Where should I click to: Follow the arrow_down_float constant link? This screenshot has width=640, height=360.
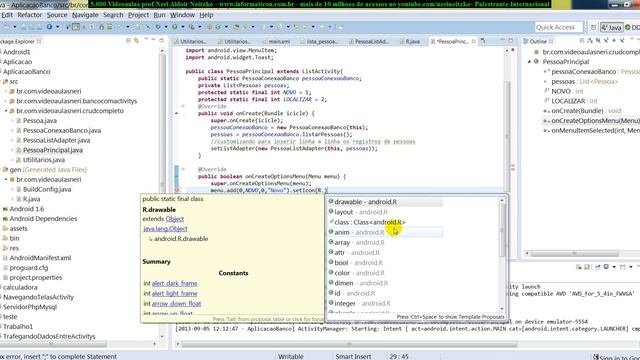point(176,304)
